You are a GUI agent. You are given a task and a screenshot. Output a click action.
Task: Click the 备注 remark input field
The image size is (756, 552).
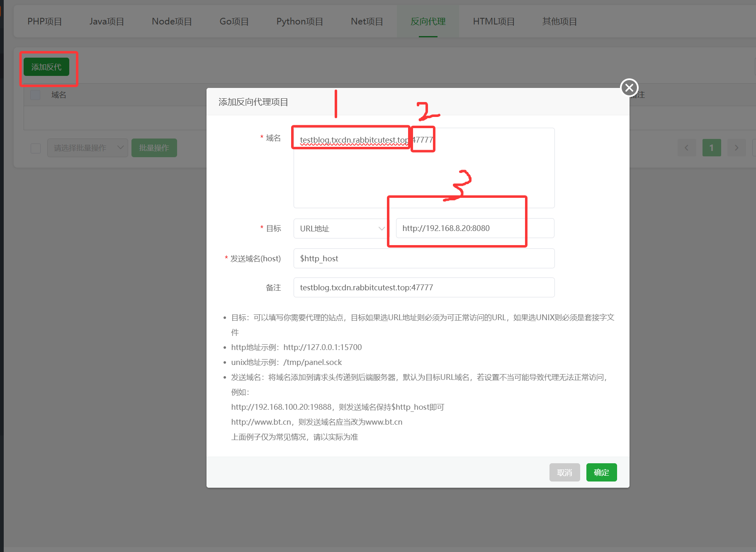point(424,287)
